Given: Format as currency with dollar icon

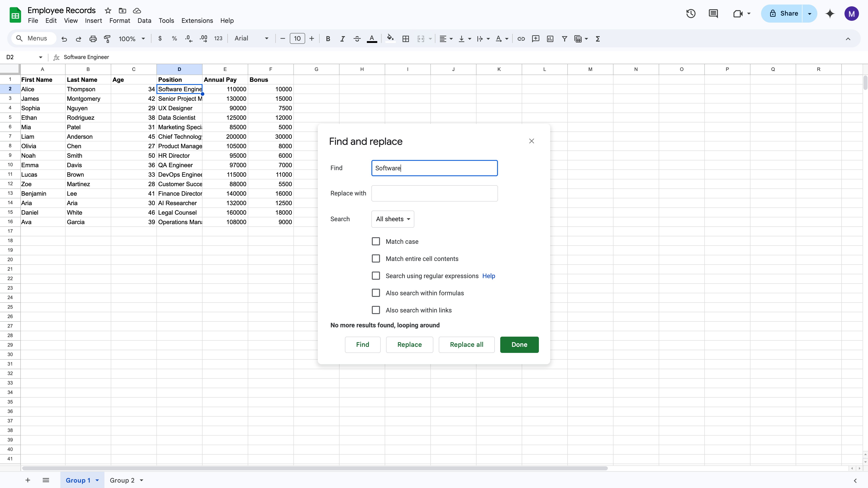Looking at the screenshot, I should pyautogui.click(x=160, y=39).
